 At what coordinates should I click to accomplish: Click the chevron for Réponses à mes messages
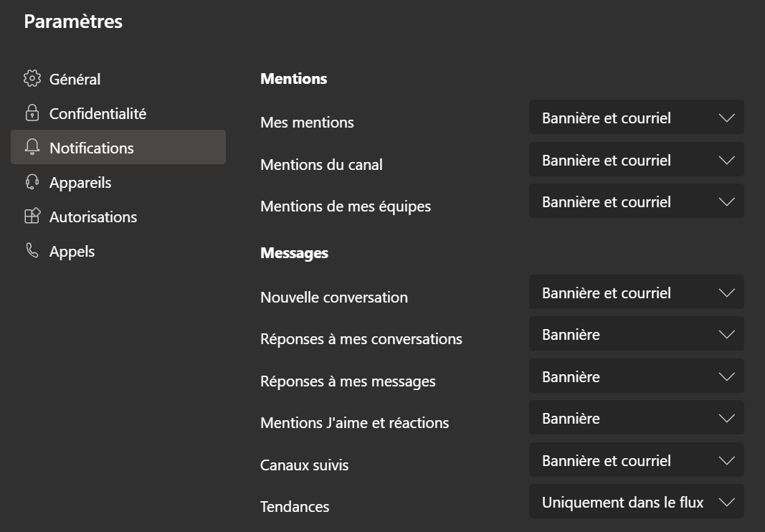(x=726, y=376)
